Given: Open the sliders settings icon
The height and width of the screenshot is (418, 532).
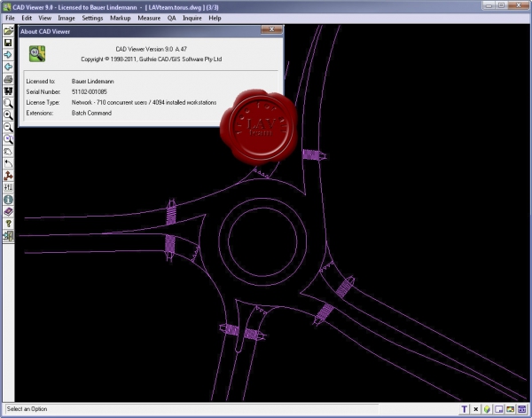Looking at the screenshot, I should (x=8, y=187).
